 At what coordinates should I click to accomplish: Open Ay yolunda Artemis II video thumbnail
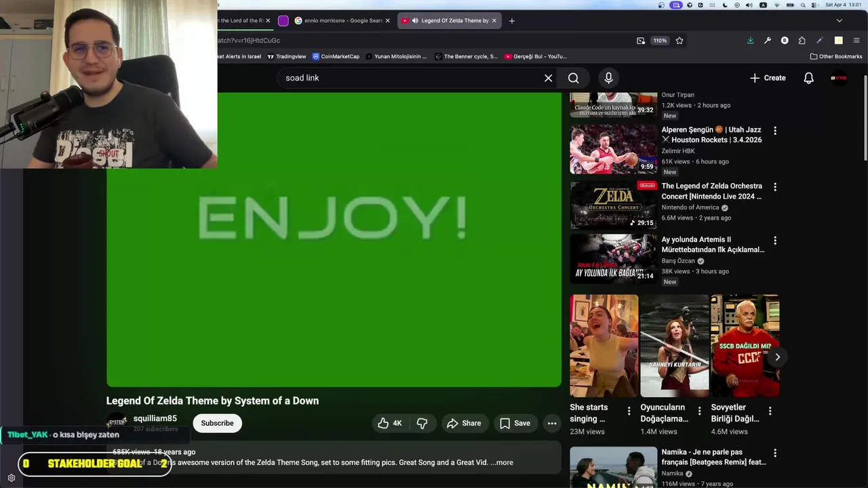pos(614,259)
